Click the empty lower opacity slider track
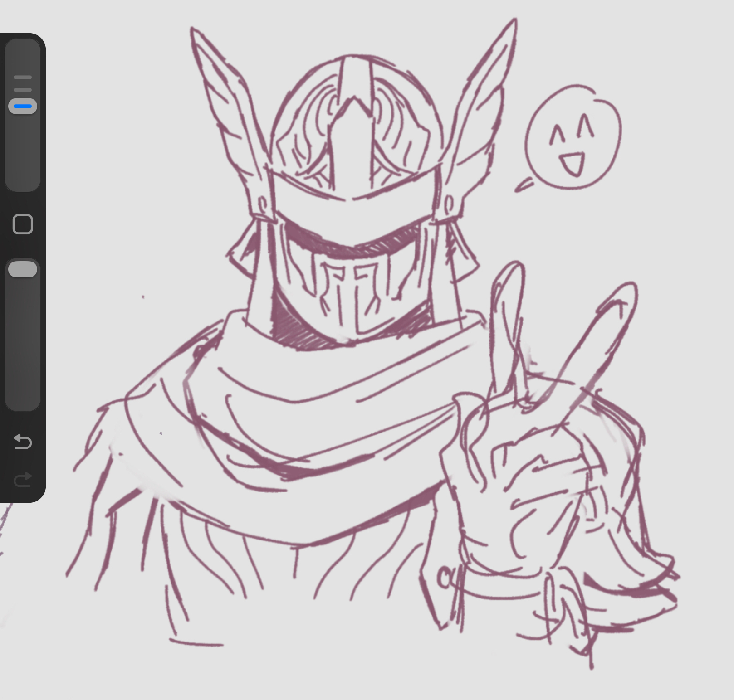This screenshot has height=700, width=734. [23, 345]
